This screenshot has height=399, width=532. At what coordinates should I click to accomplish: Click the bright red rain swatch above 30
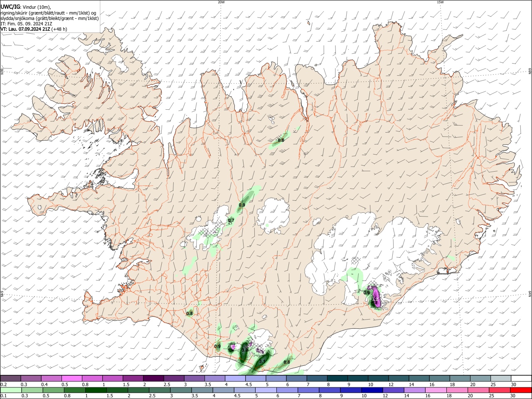(520, 390)
